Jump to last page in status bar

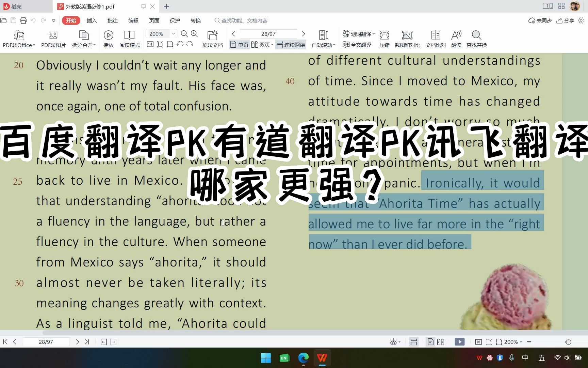coord(87,342)
